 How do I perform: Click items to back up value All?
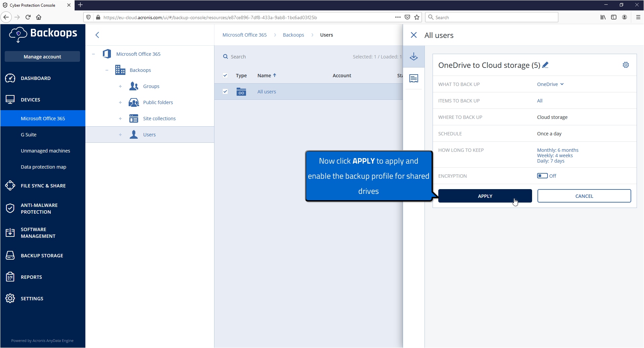[539, 101]
